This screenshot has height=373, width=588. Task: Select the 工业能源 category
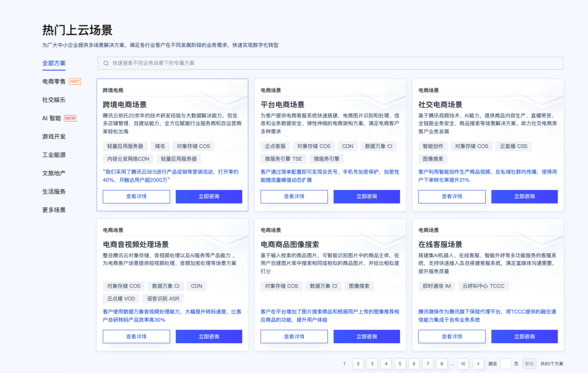tap(53, 155)
